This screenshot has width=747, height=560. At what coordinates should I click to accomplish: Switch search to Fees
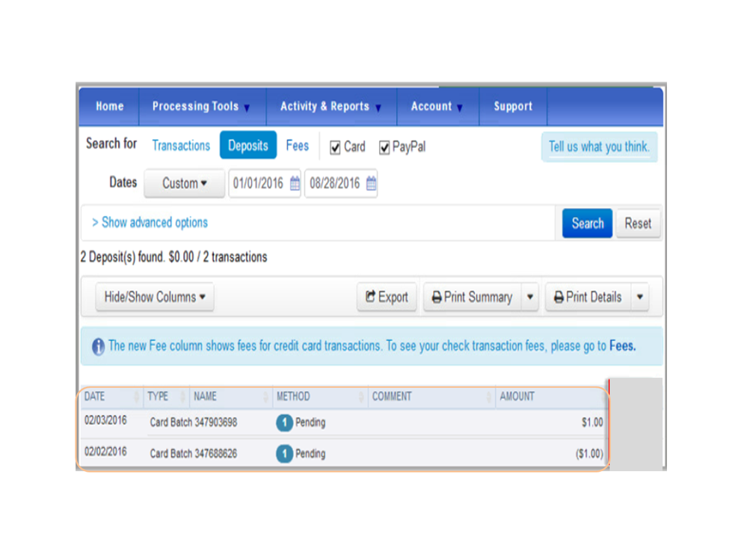pos(298,146)
